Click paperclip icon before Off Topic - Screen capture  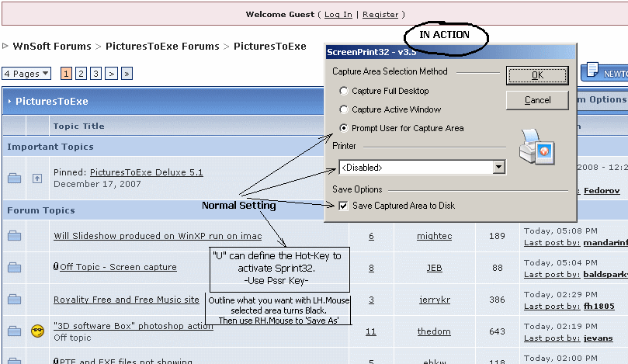56,267
